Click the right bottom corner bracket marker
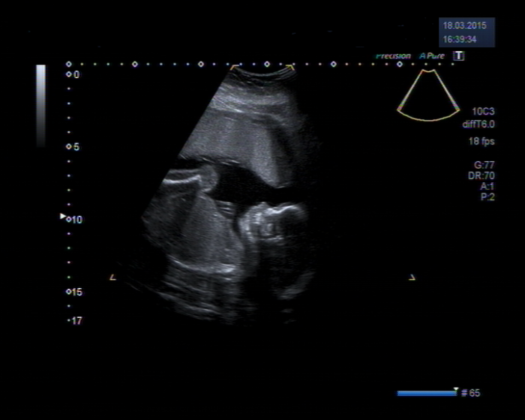Screen dimensions: 525x420 point(412,277)
